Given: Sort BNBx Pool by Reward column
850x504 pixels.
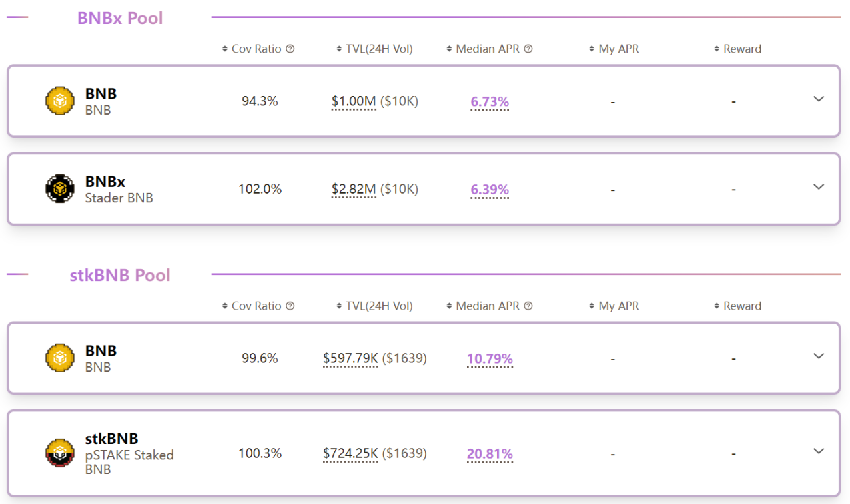Looking at the screenshot, I should (737, 49).
